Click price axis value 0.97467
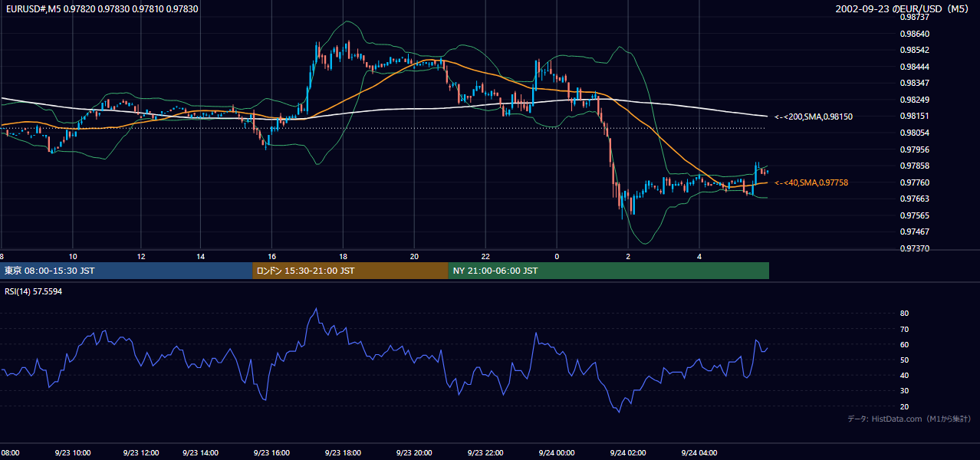The width and height of the screenshot is (980, 460). (x=914, y=232)
